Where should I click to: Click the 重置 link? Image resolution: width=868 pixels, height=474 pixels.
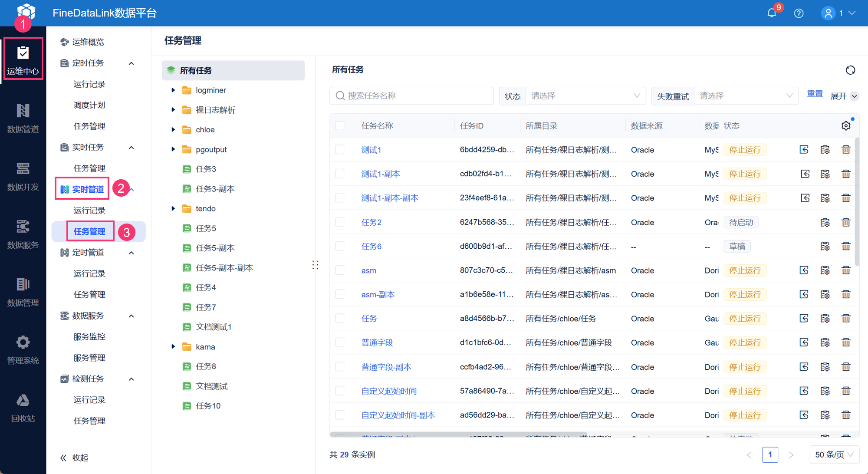click(815, 94)
